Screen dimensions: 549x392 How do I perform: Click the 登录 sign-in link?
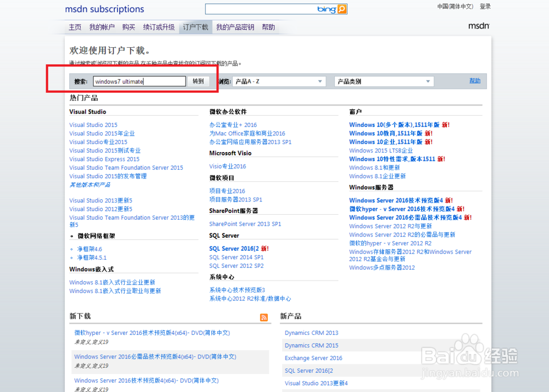tap(485, 6)
